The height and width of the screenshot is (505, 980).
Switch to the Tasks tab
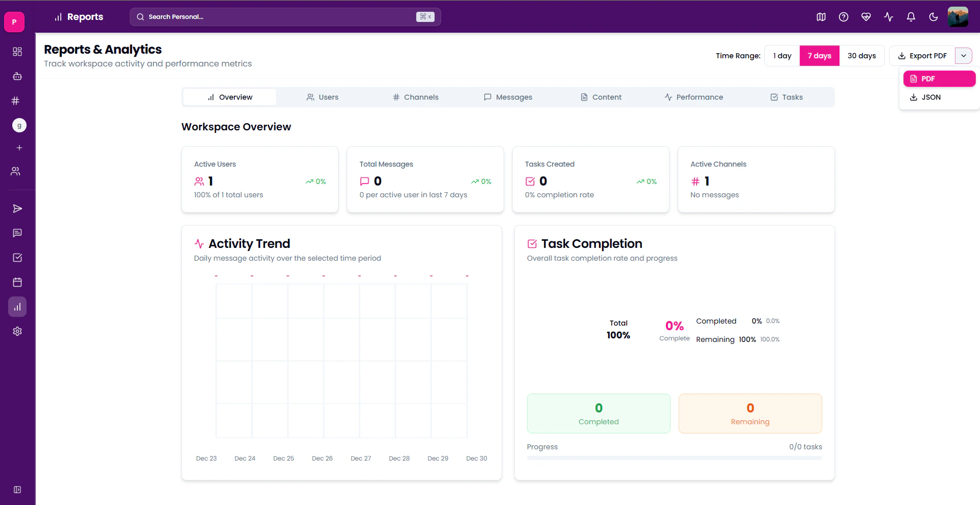point(786,97)
